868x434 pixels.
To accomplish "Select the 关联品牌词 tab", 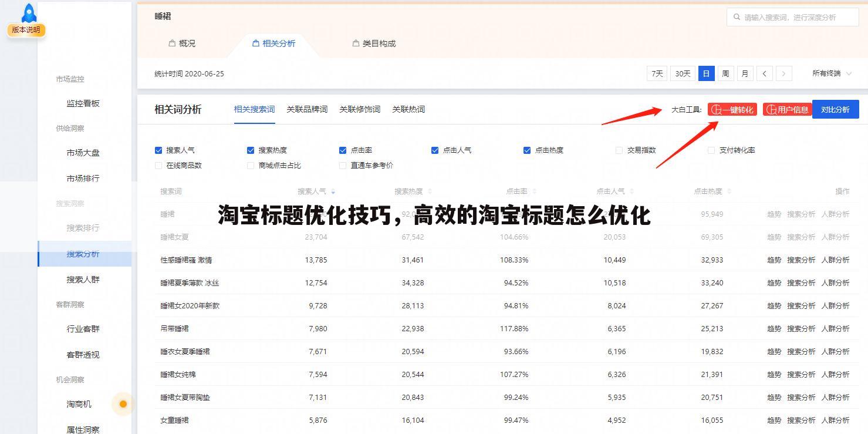I will (307, 109).
